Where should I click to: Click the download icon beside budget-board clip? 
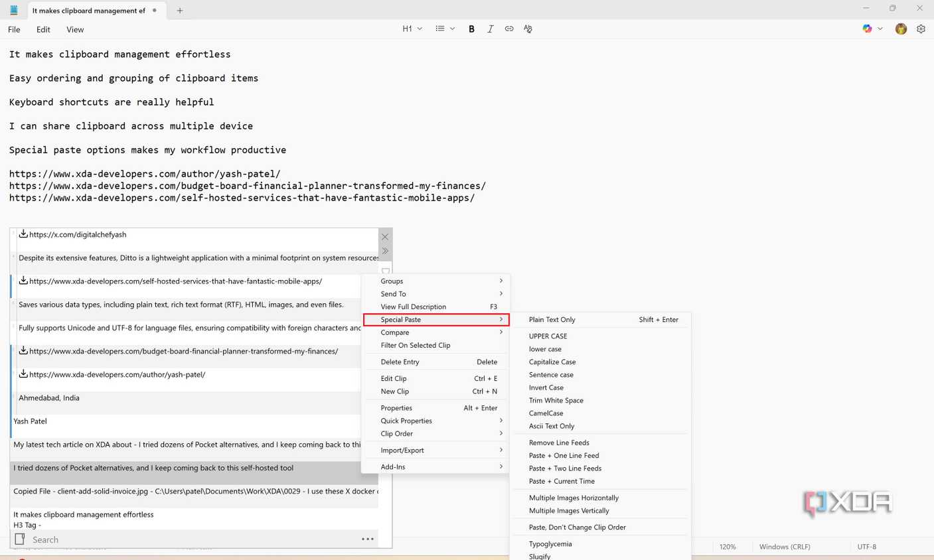tap(23, 350)
